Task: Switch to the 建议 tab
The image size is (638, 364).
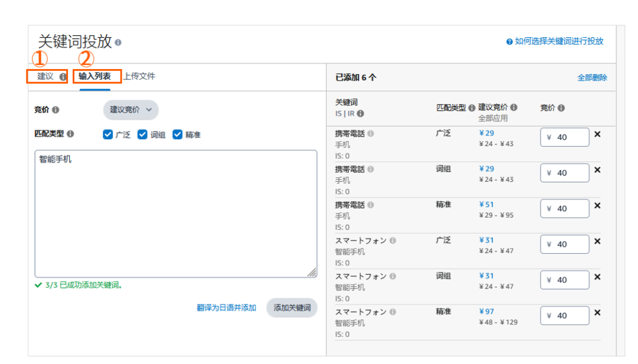Action: click(45, 76)
